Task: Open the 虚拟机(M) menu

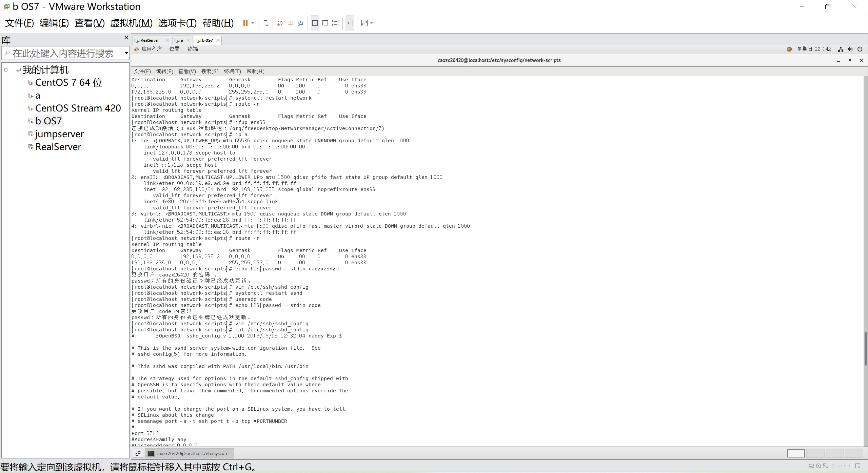Action: point(131,23)
